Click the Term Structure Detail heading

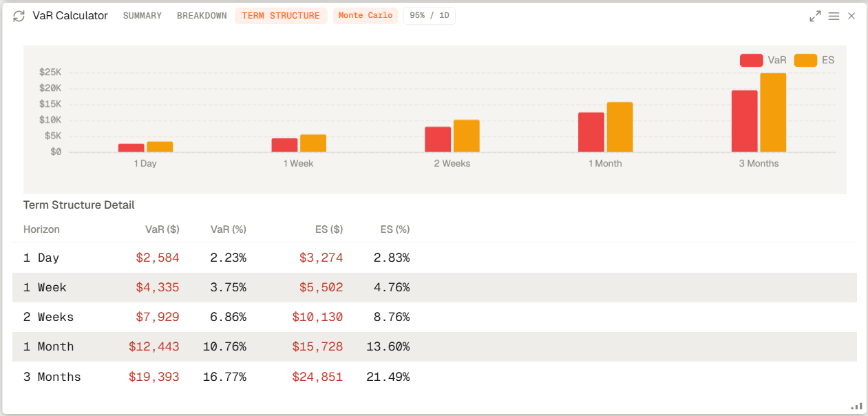(x=79, y=205)
